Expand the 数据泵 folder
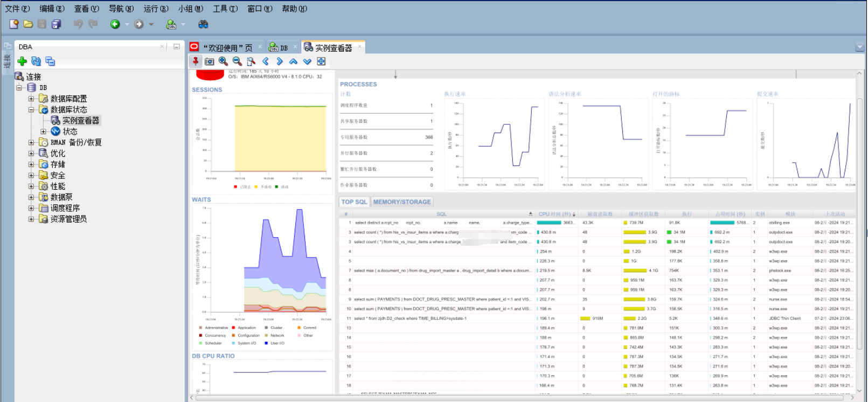 click(31, 197)
